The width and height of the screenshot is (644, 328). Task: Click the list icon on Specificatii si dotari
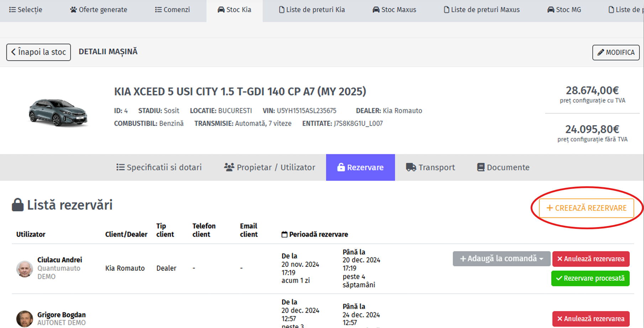pyautogui.click(x=120, y=167)
